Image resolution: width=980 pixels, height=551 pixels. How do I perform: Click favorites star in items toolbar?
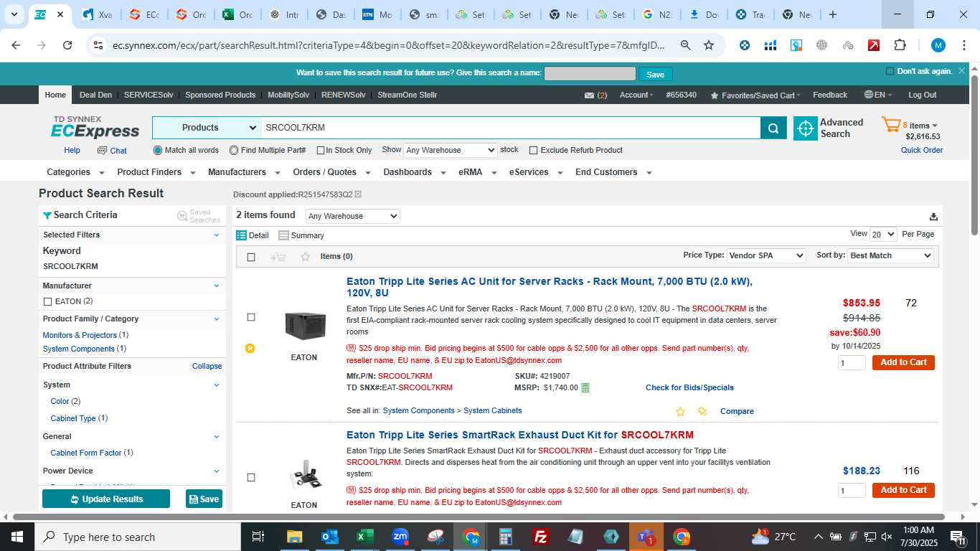(305, 257)
